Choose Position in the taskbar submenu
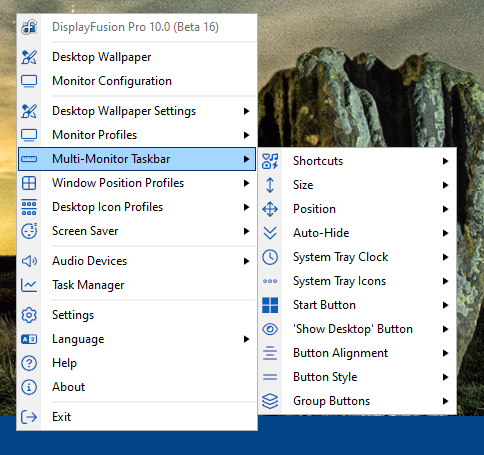The height and width of the screenshot is (455, 484). [x=357, y=209]
